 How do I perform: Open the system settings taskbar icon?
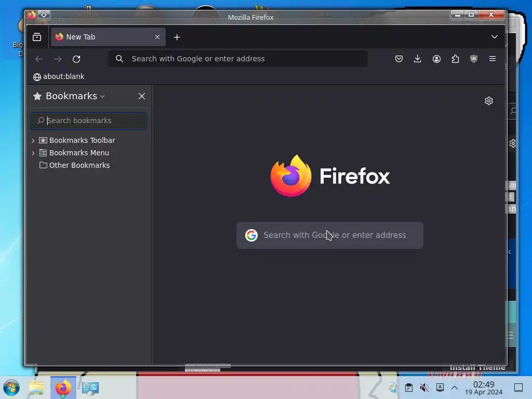pos(90,388)
